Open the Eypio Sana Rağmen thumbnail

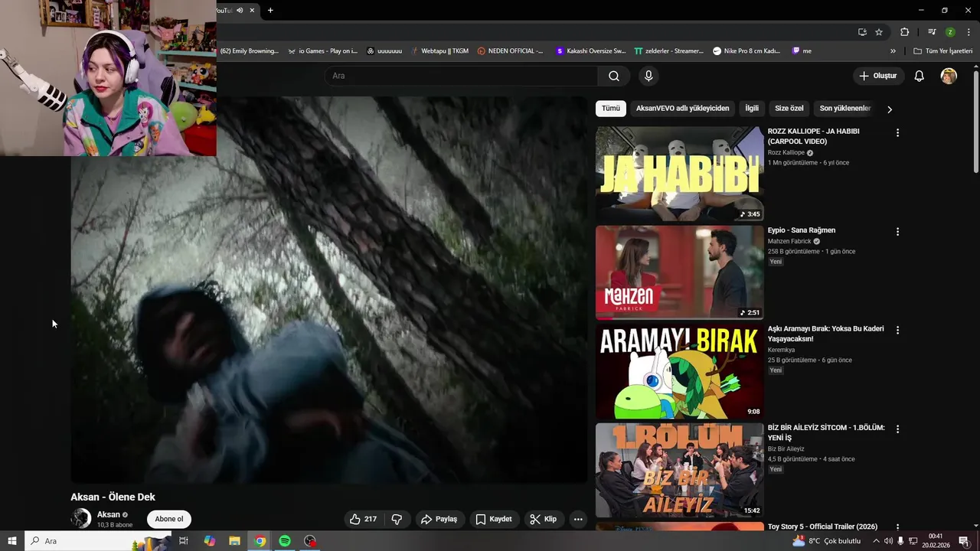click(x=680, y=272)
